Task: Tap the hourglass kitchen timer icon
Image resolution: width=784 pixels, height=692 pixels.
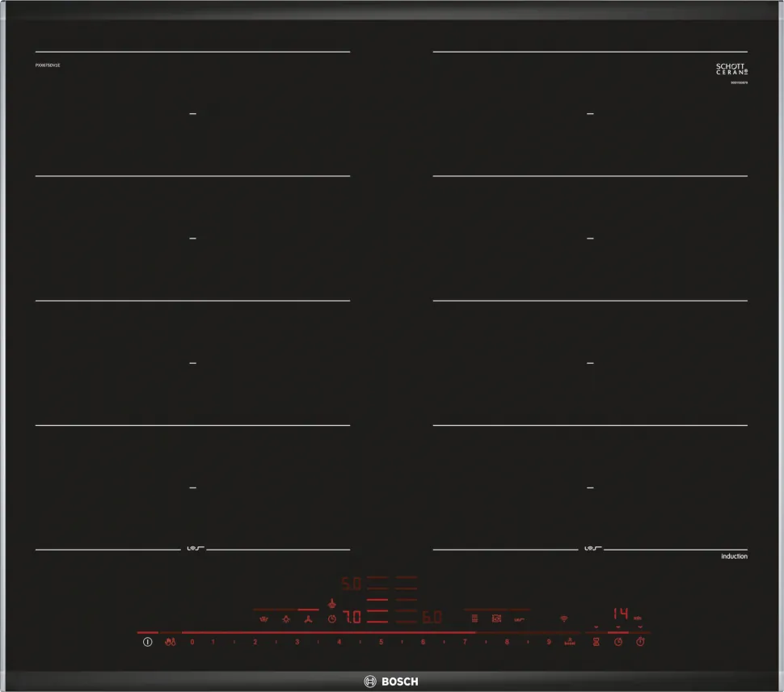Action: pos(596,642)
